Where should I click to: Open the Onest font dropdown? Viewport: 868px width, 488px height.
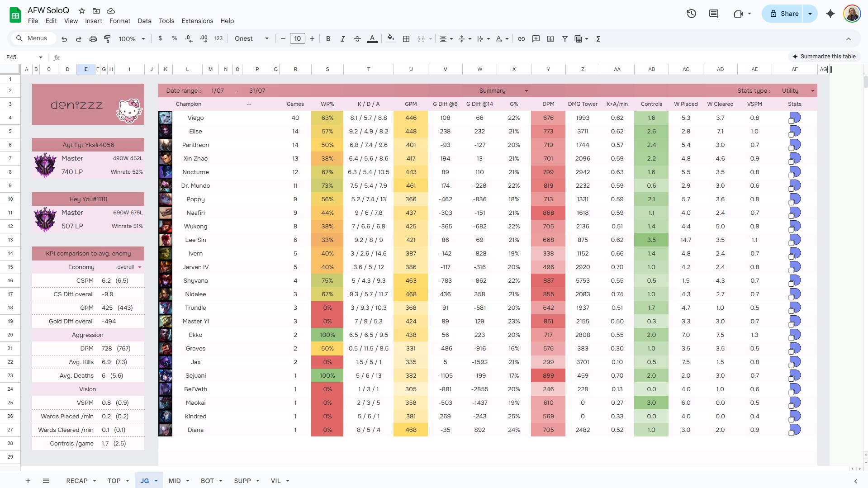click(x=251, y=39)
